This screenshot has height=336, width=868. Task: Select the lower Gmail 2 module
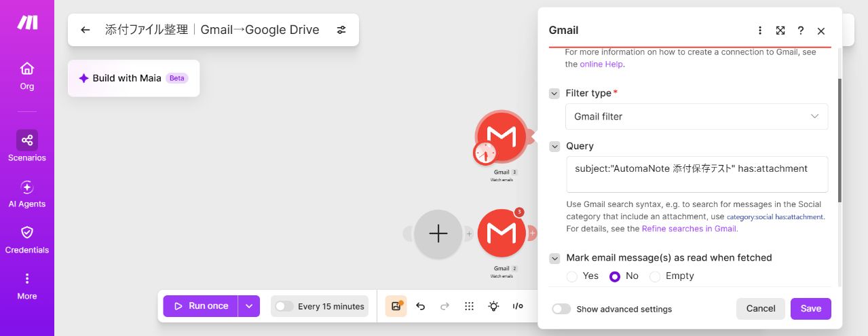pyautogui.click(x=501, y=233)
